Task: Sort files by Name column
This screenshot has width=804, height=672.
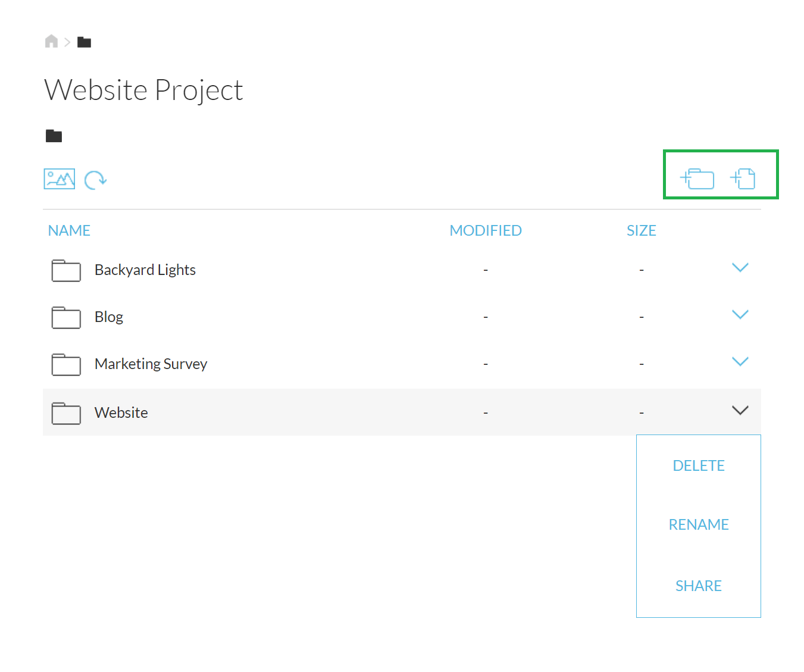Action: pos(69,230)
